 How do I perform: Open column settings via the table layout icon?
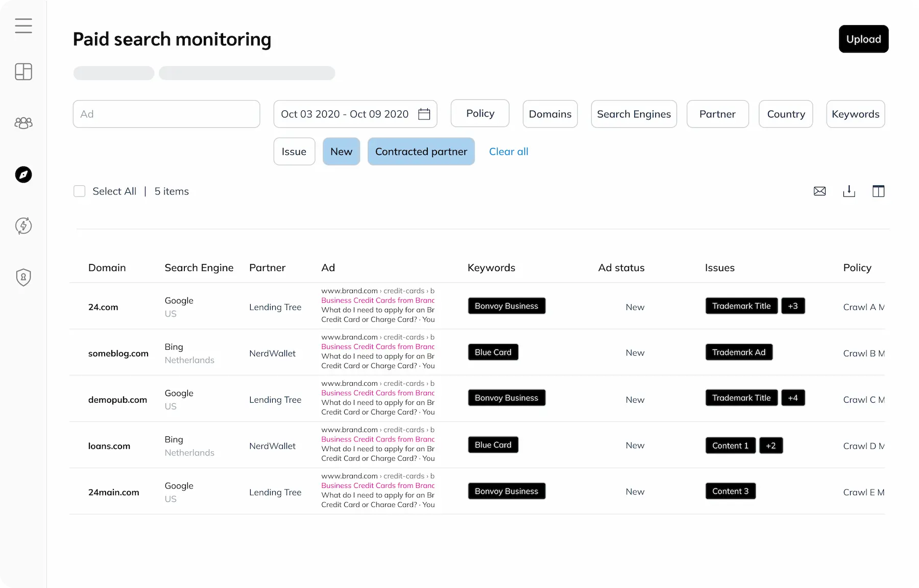coord(879,191)
